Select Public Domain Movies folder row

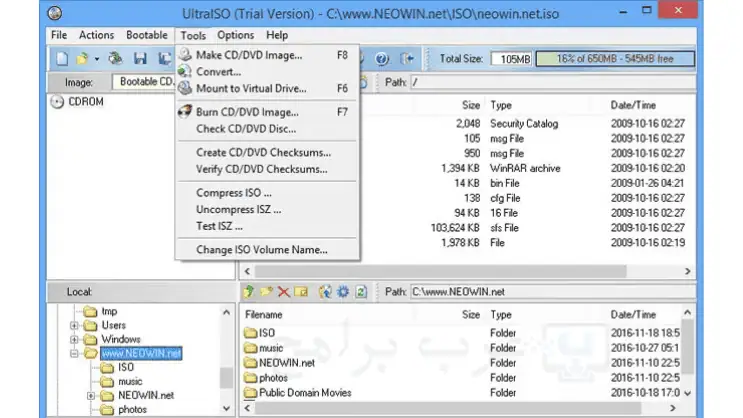[x=462, y=393]
